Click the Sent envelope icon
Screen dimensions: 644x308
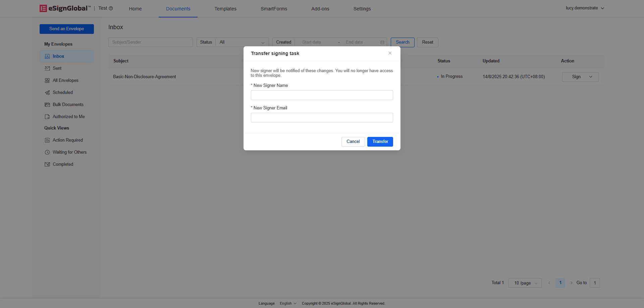click(47, 68)
